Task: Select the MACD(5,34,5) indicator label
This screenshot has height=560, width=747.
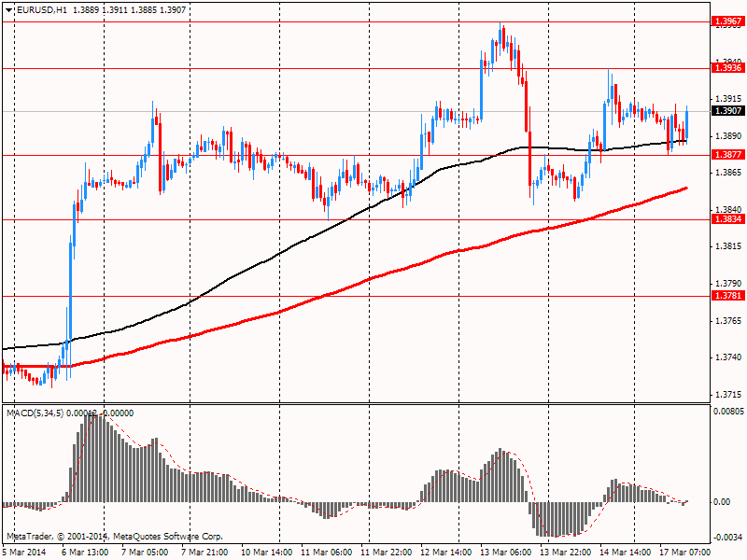Action: pyautogui.click(x=35, y=413)
